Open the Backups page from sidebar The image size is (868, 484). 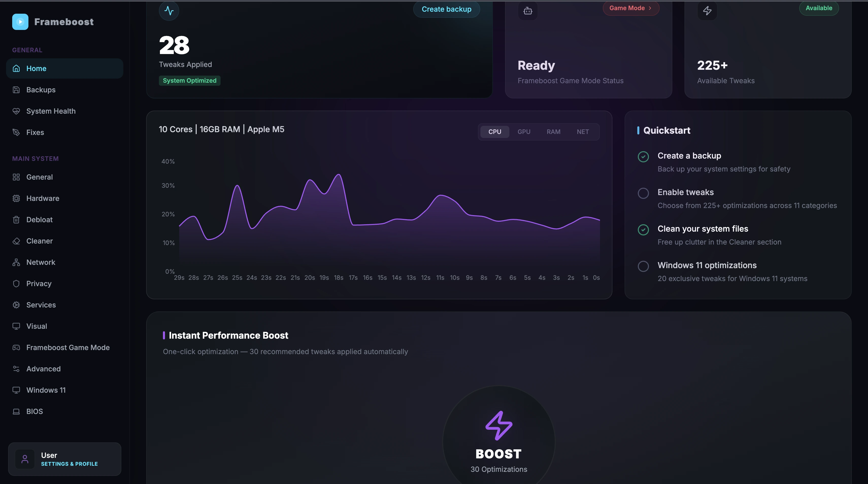[x=65, y=90]
